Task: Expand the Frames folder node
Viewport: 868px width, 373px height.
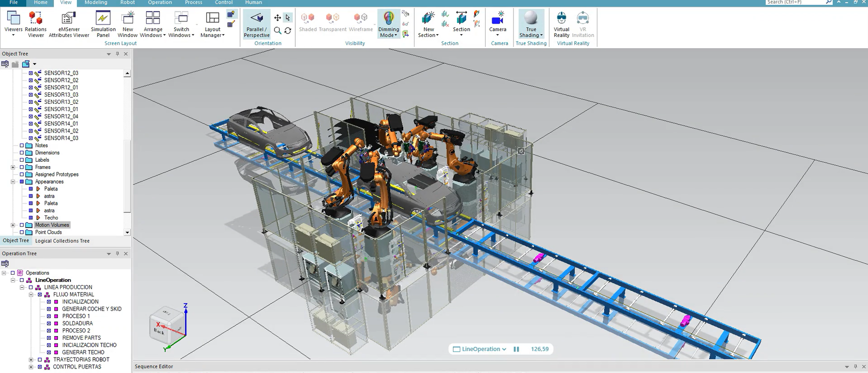Action: tap(13, 167)
